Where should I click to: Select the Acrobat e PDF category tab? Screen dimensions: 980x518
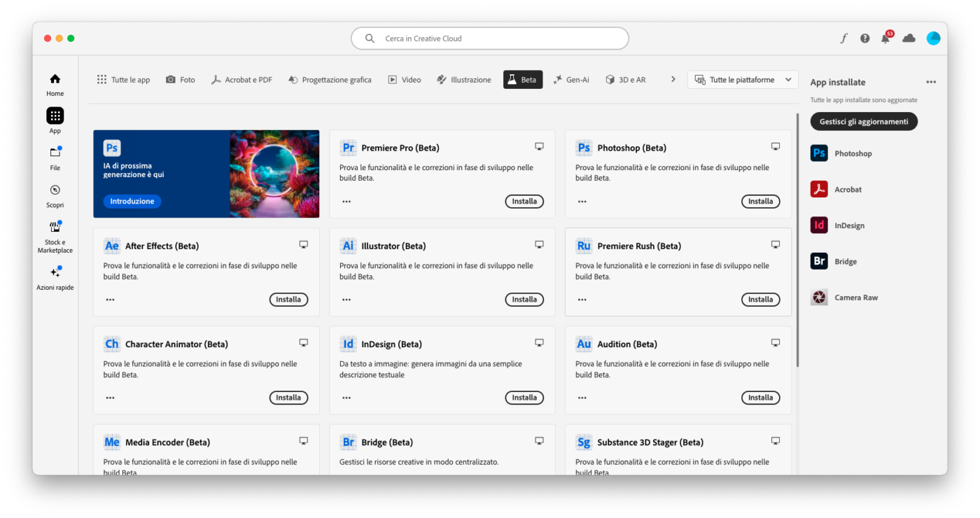[241, 80]
